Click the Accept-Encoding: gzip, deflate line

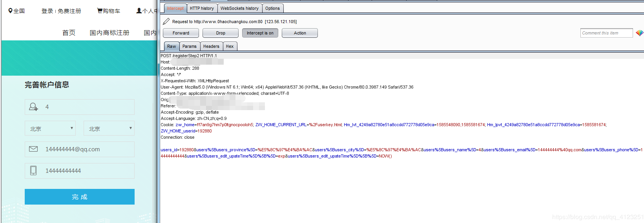190,112
